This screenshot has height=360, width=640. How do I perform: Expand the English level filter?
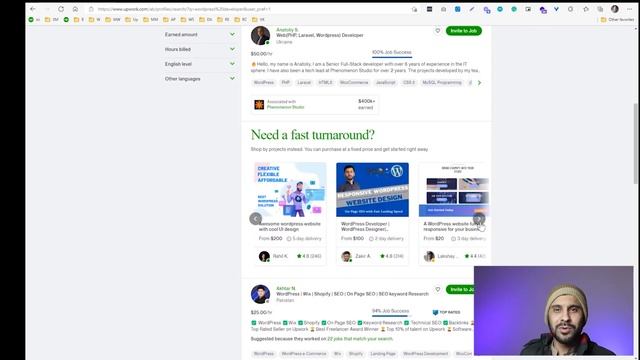tap(200, 64)
